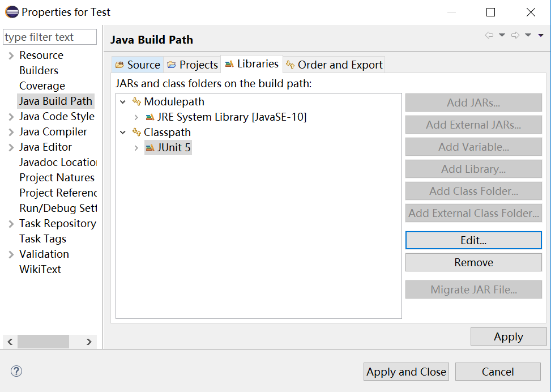Click the forward navigation arrow icon
The height and width of the screenshot is (392, 551).
pos(515,35)
